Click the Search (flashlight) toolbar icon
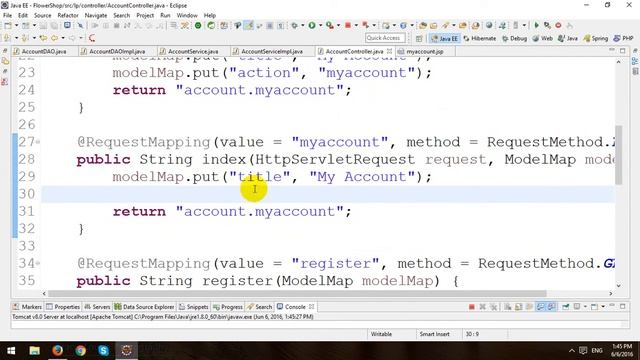This screenshot has height=360, width=640. point(445,25)
